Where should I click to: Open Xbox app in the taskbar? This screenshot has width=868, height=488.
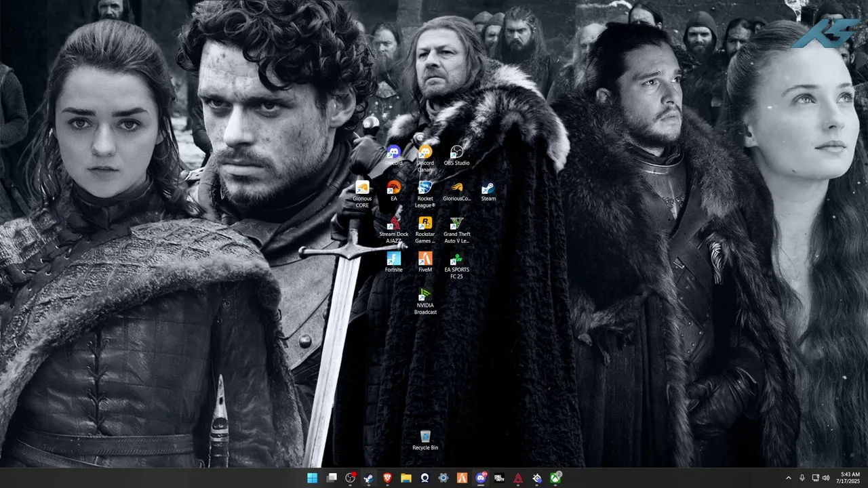tap(555, 478)
